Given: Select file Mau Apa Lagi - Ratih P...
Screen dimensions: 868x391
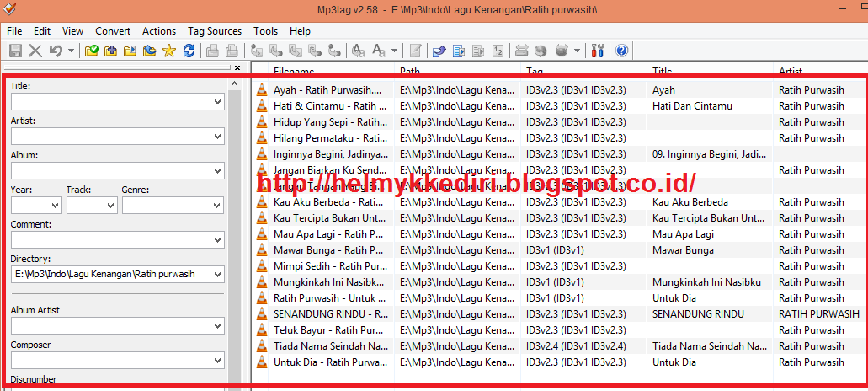Looking at the screenshot, I should (328, 234).
